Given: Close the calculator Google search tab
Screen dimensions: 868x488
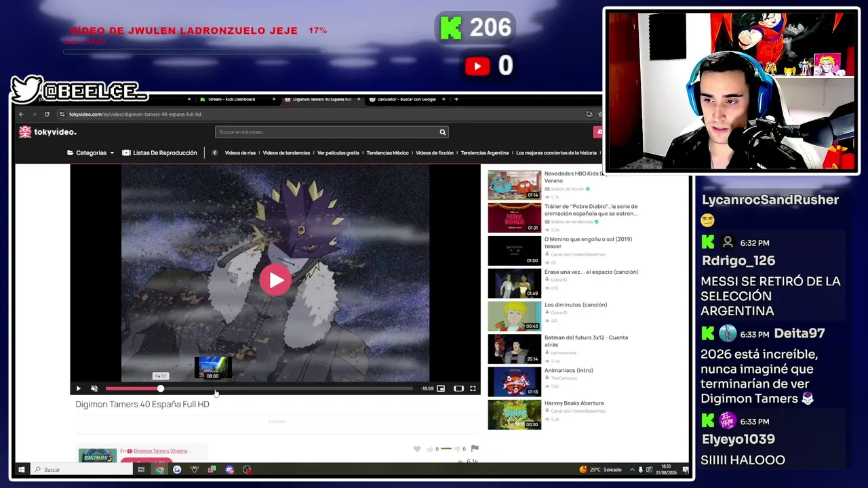Looking at the screenshot, I should tap(443, 100).
